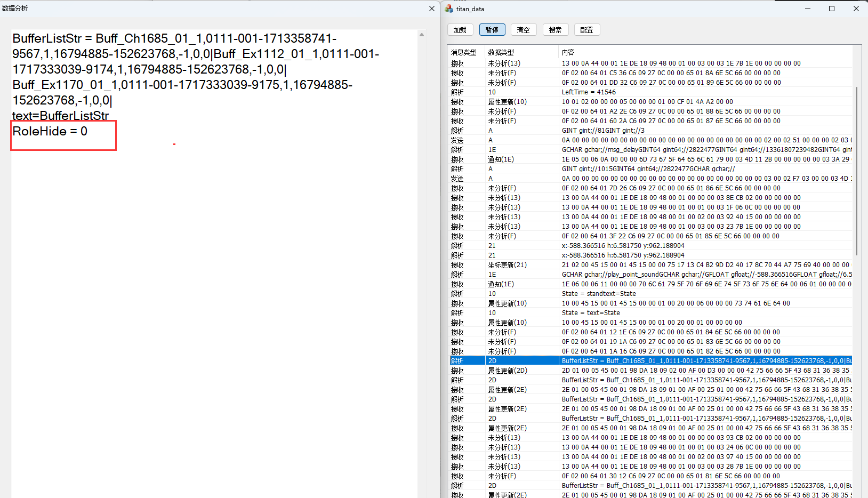This screenshot has width=868, height=498.
Task: Open the 配置 settings button
Action: click(587, 30)
